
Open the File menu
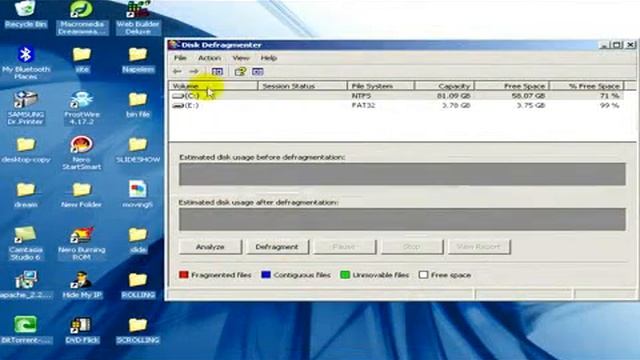[x=180, y=58]
